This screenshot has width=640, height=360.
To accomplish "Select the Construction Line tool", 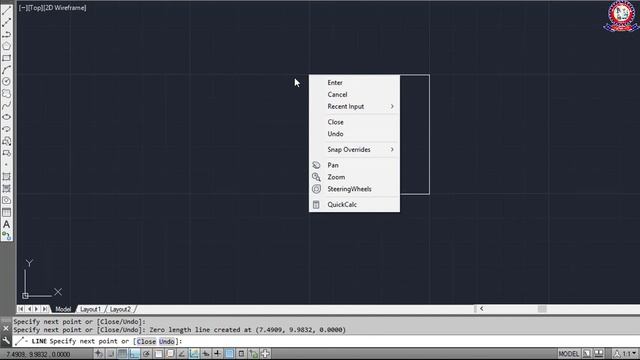I will click(x=7, y=22).
